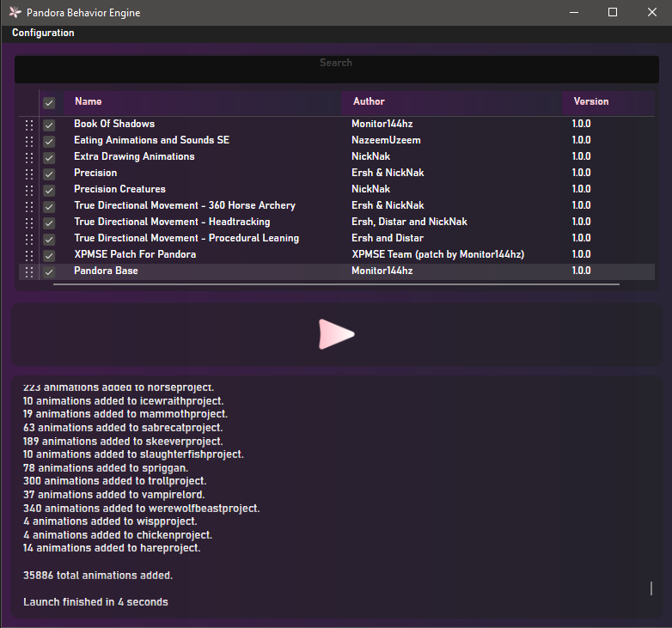The height and width of the screenshot is (628, 672).
Task: Click the horizontal scrollbar below the mod list
Action: coord(336,284)
